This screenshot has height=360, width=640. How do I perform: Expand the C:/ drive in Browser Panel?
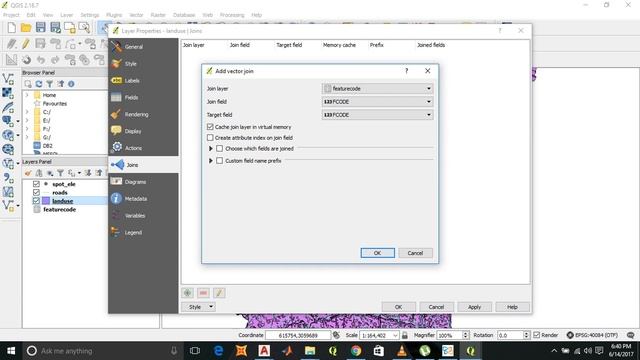pos(27,112)
